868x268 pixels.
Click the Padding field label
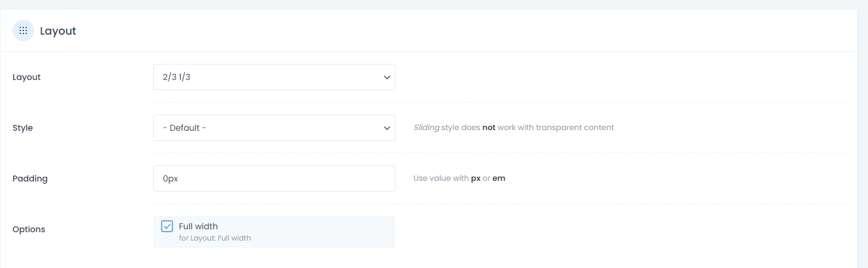pos(30,178)
